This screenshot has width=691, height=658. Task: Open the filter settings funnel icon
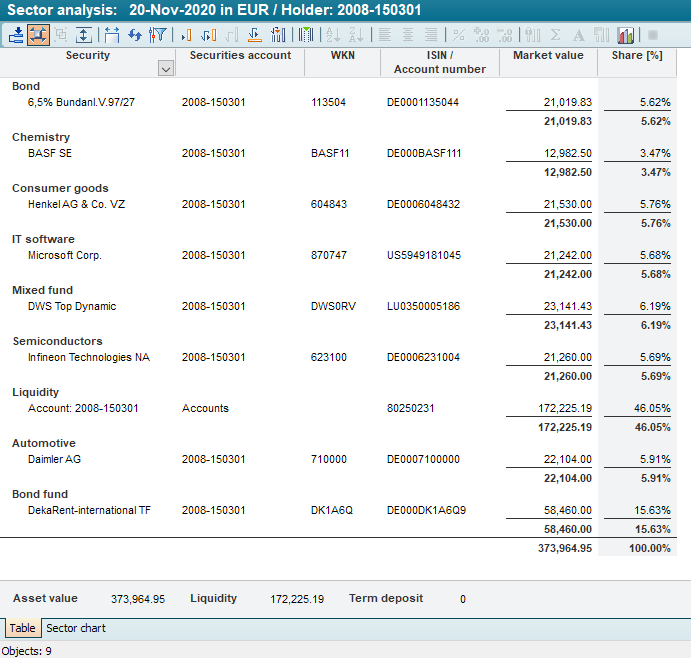pyautogui.click(x=157, y=35)
